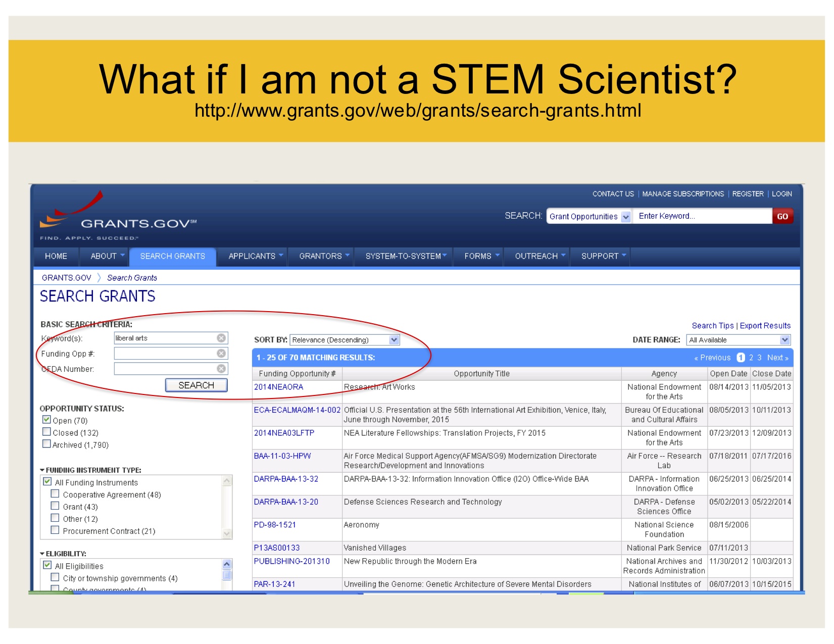Clear the Keyword(s) field icon
Image resolution: width=834 pixels, height=644 pixels.
click(221, 338)
